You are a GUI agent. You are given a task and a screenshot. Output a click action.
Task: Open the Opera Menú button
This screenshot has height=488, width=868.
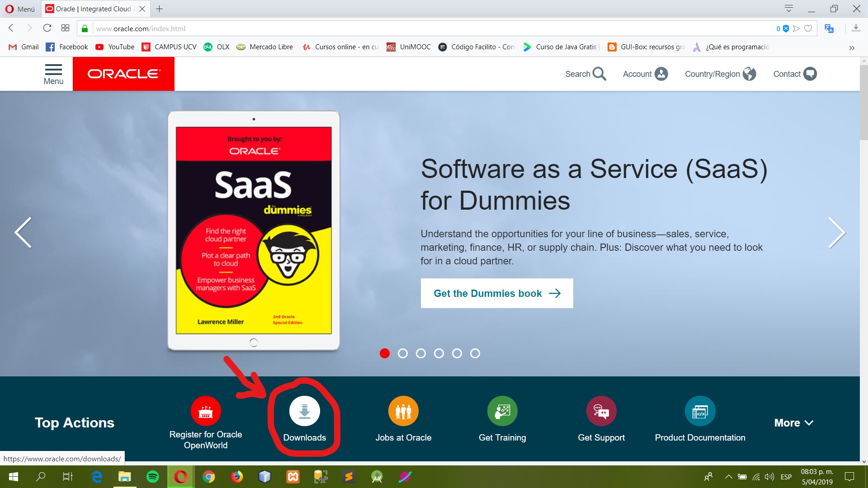(20, 9)
